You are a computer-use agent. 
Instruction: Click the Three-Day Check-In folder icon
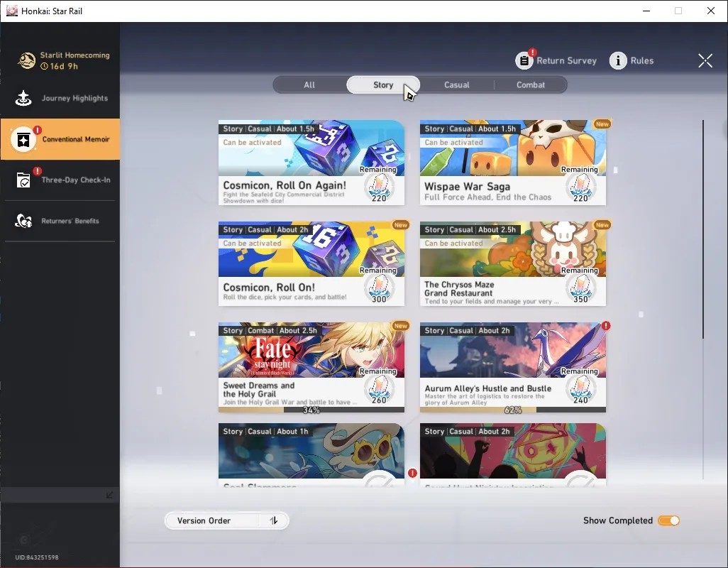pos(23,180)
